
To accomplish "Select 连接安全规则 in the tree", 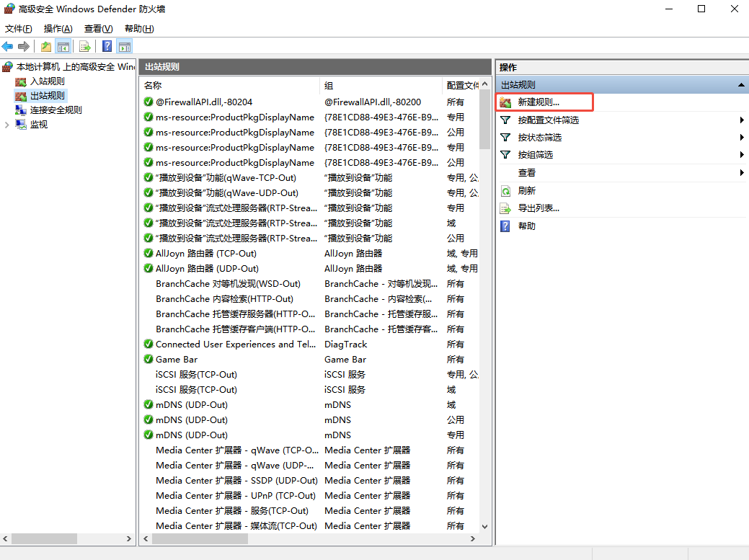I will point(56,110).
